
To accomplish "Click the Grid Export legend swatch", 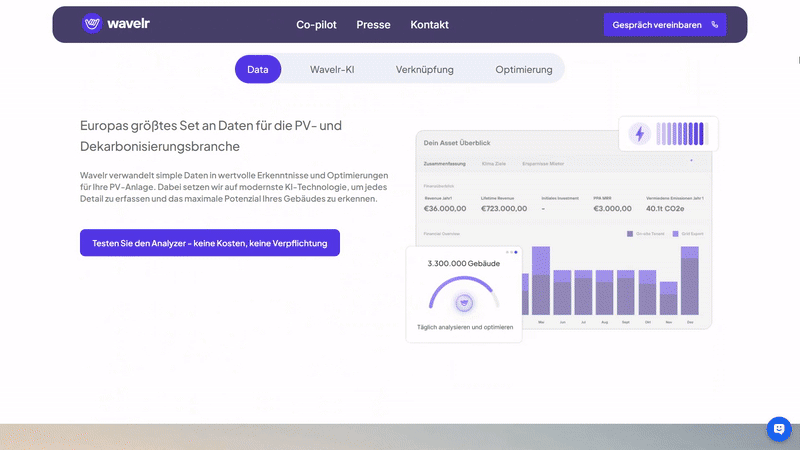I will 676,234.
